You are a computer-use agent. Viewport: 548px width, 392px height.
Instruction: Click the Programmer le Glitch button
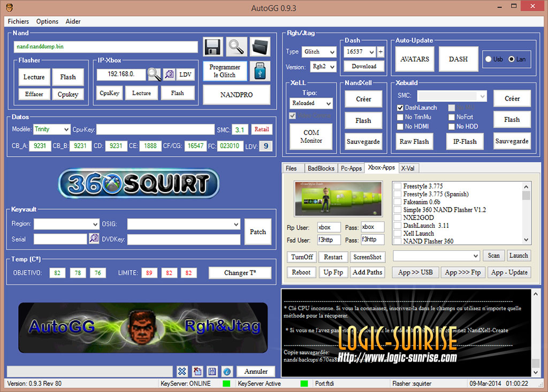(225, 71)
